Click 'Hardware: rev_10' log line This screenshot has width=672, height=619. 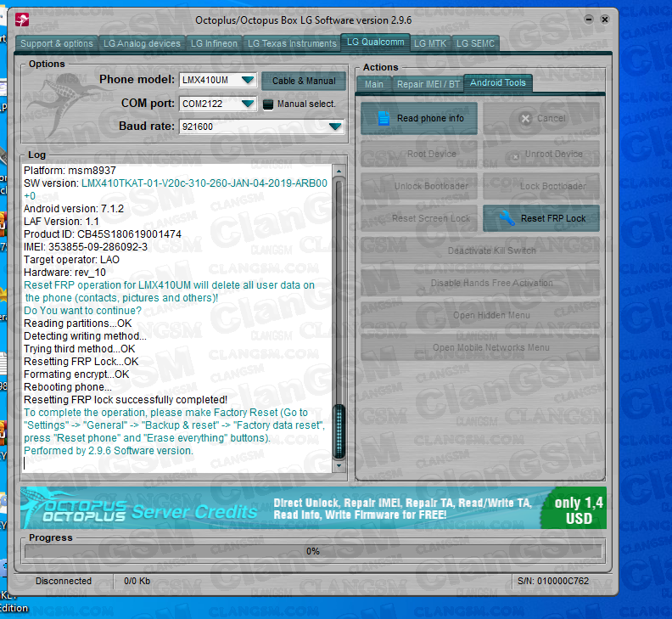coord(64,273)
